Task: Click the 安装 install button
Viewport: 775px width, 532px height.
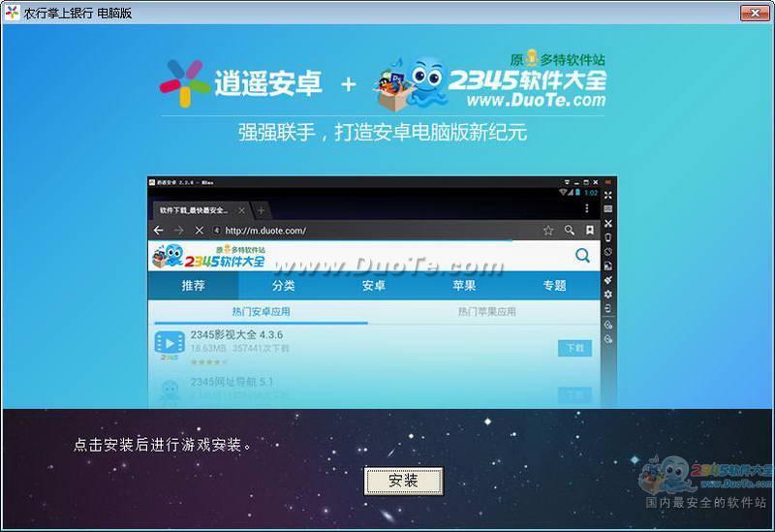Action: click(403, 481)
